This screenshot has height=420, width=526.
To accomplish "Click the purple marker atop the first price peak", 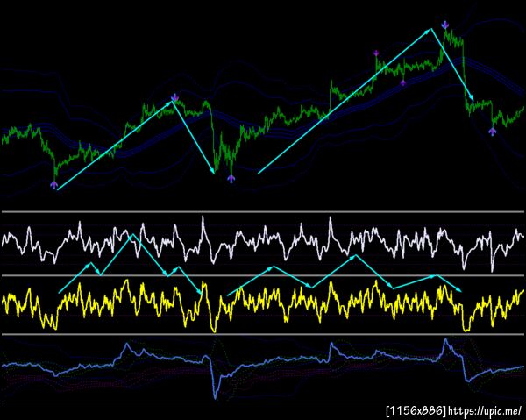I will (x=174, y=98).
